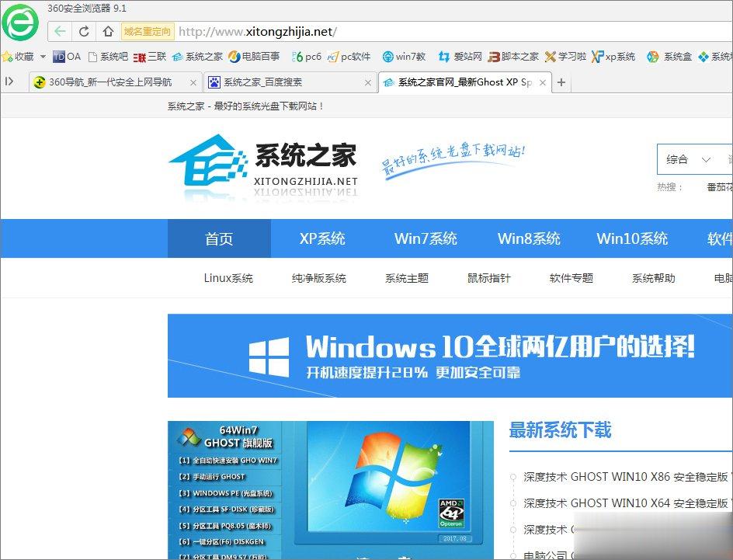Open the 系统吧 bookmark
Viewport: 733px width, 560px height.
108,57
